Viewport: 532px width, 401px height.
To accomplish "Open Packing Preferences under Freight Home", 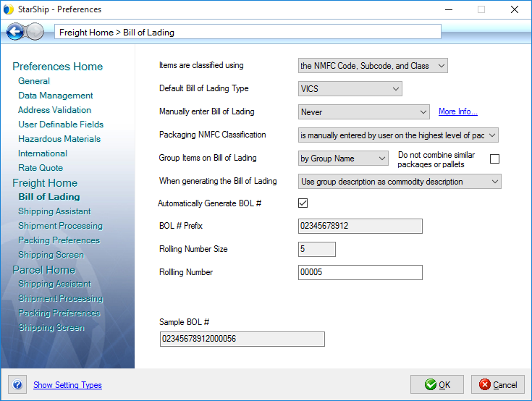I will tap(59, 240).
